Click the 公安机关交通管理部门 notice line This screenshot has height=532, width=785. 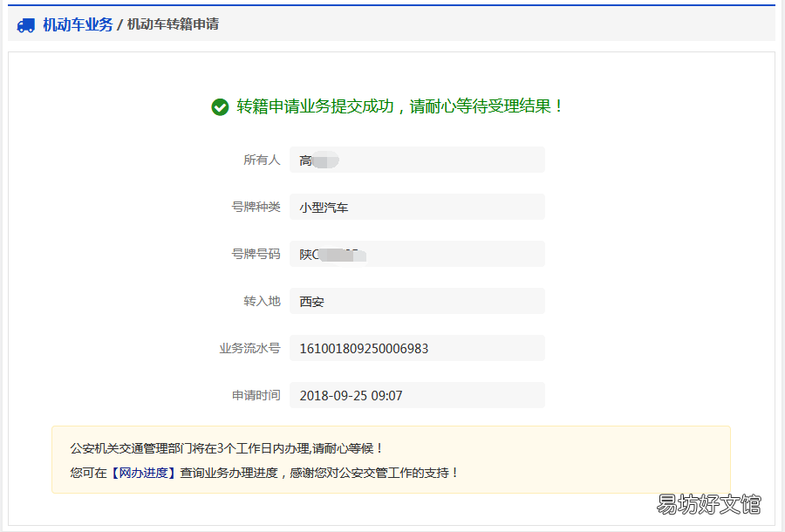[x=227, y=448]
